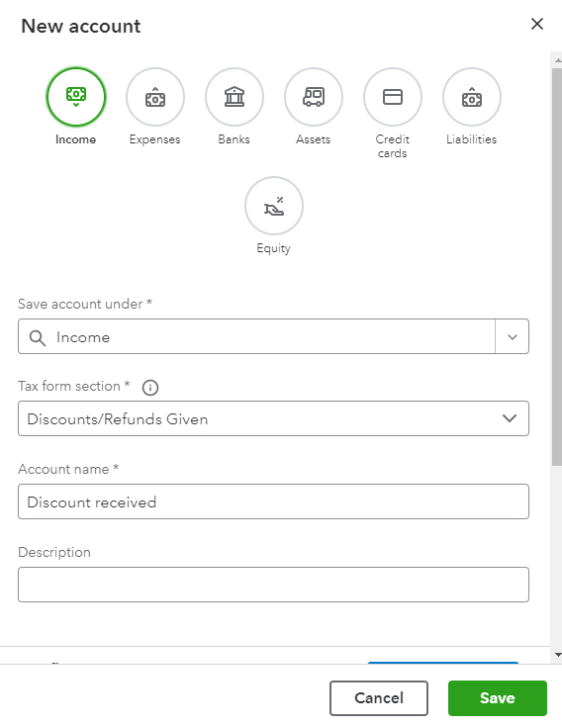Click the Save account under Income field
The image size is (562, 728).
click(x=256, y=336)
